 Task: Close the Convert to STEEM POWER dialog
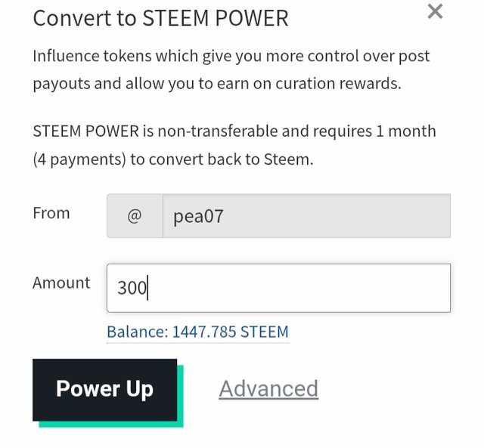tap(436, 12)
